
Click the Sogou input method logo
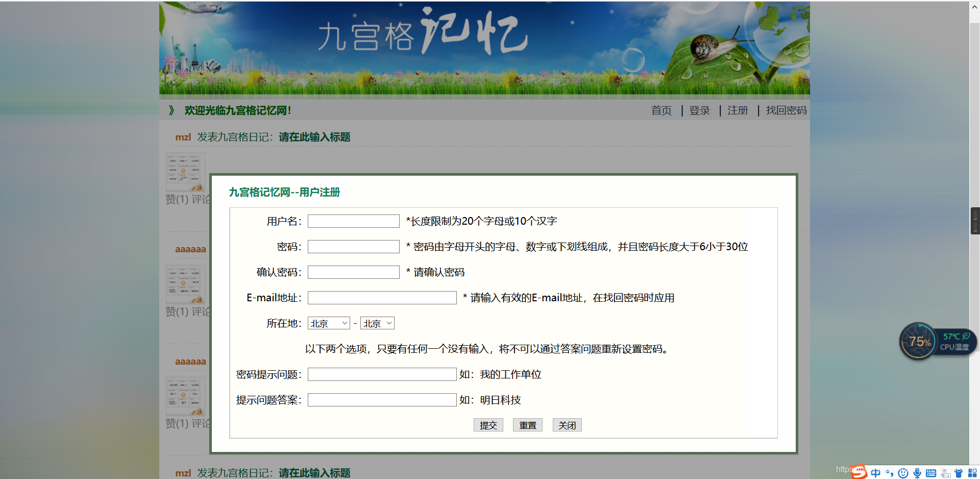860,471
